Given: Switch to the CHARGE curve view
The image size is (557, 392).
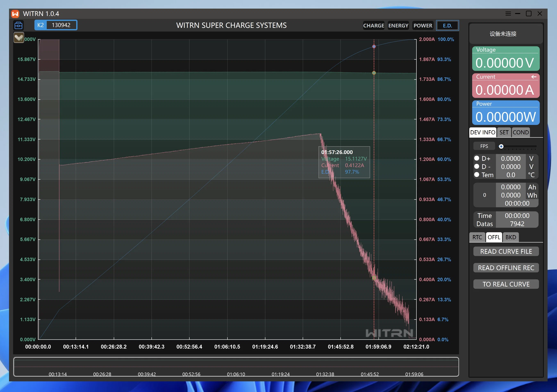Looking at the screenshot, I should pos(374,25).
